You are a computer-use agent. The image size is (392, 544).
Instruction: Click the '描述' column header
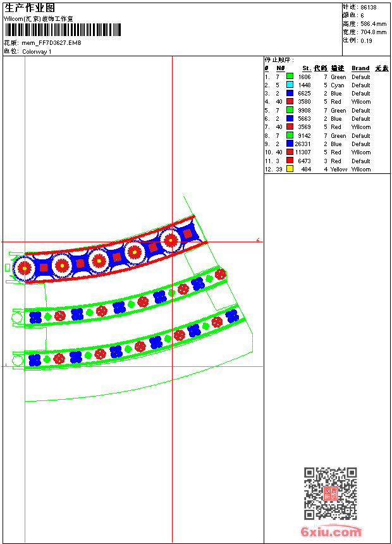[337, 68]
